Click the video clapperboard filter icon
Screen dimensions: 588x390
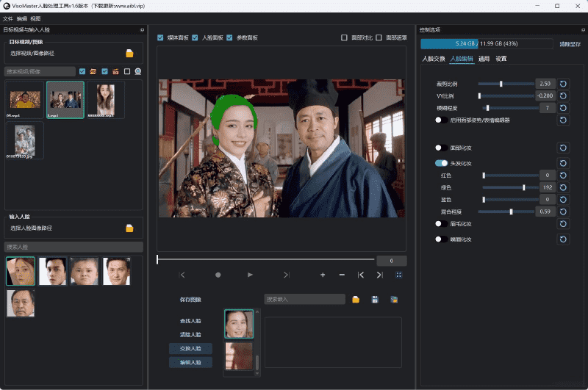pos(115,71)
